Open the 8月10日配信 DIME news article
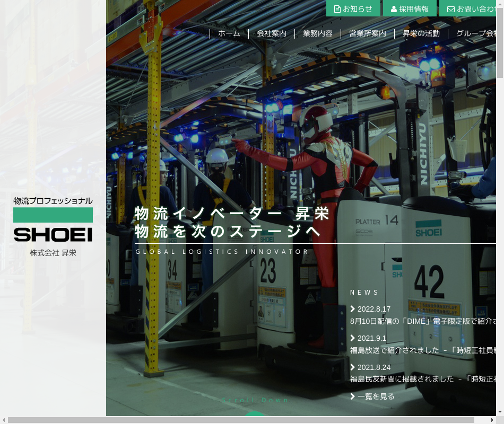 point(423,321)
